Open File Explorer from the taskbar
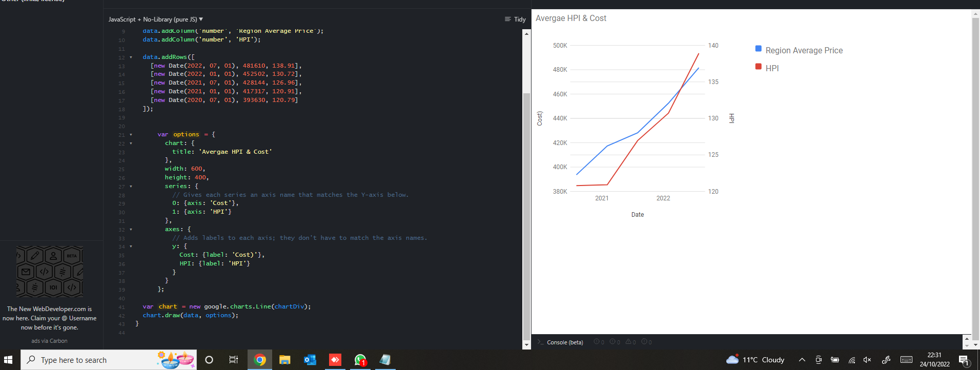 [x=284, y=360]
